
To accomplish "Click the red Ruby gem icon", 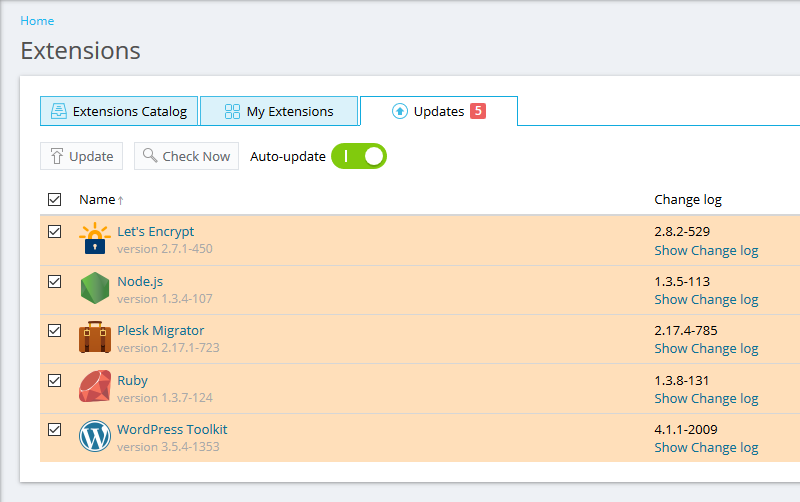I will pos(95,386).
